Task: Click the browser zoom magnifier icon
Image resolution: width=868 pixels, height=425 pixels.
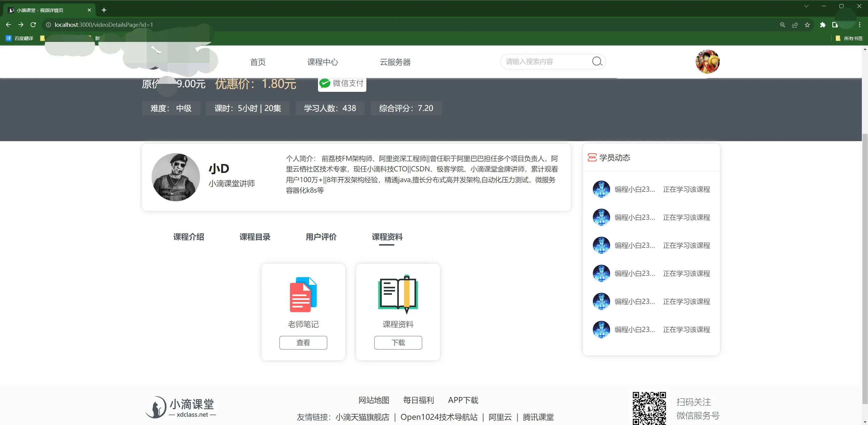Action: [x=782, y=25]
